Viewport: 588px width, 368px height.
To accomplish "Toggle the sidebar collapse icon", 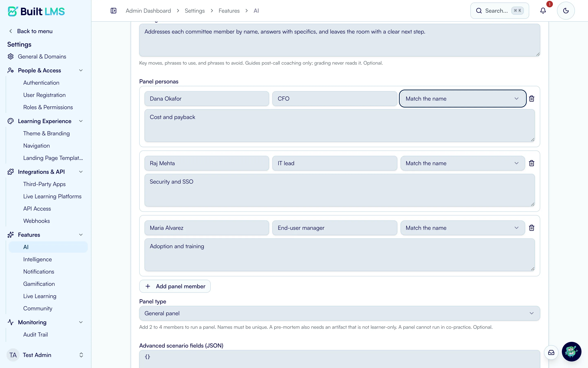I will point(114,11).
